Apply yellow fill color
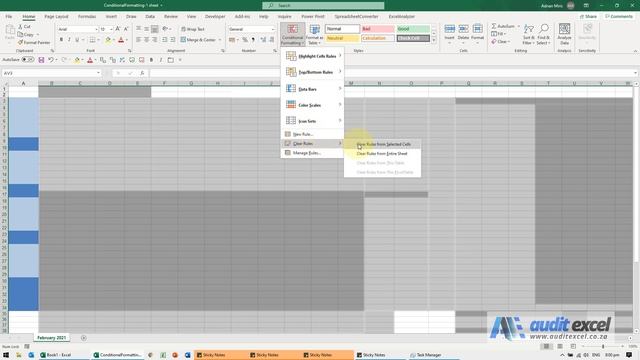Screen dimensions: 640x360 tap(108, 40)
